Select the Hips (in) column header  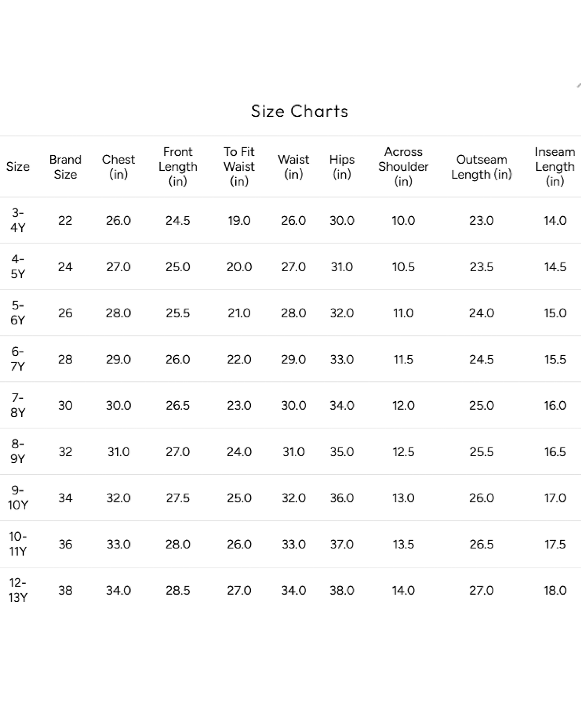342,167
